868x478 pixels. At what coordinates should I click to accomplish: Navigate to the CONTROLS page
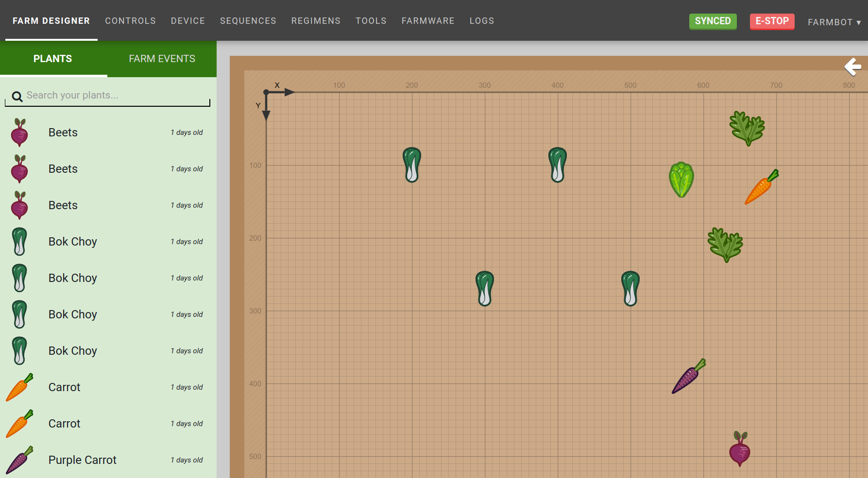130,21
